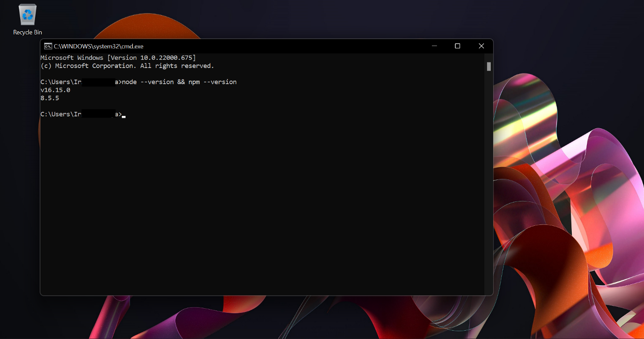The height and width of the screenshot is (339, 644).
Task: Click the v16.15.0 output line
Action: tap(55, 90)
